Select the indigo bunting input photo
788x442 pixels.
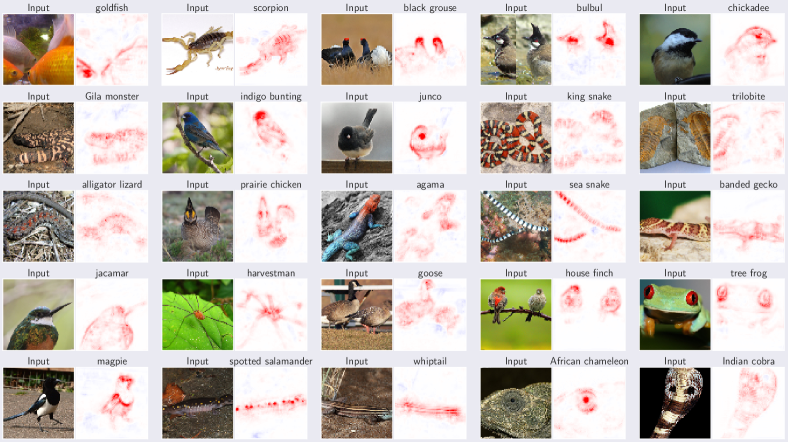[x=198, y=138]
